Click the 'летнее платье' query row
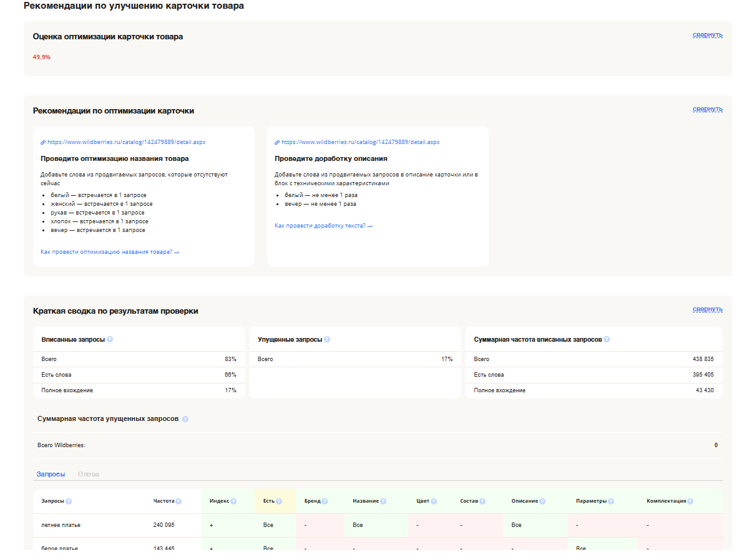 click(x=61, y=525)
